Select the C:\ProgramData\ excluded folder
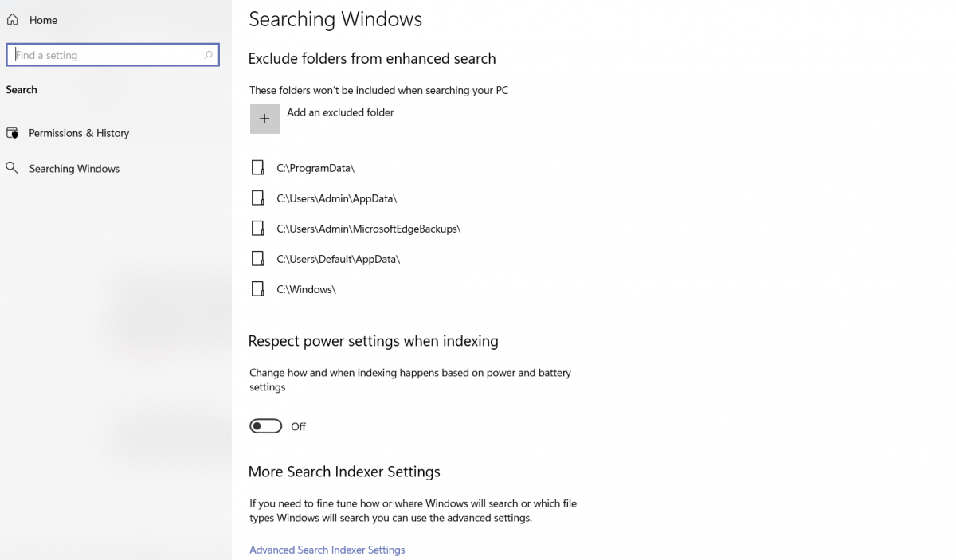The width and height of the screenshot is (956, 560). coord(315,167)
